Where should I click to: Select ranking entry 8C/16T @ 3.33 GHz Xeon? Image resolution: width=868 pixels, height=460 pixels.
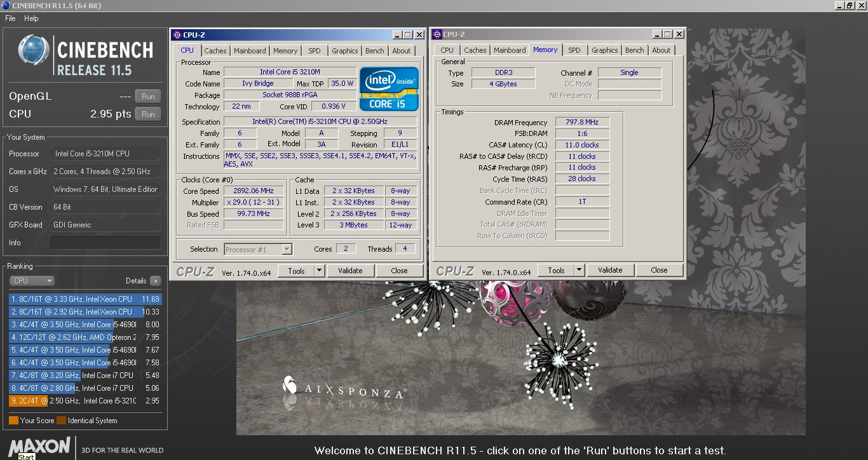pos(85,299)
